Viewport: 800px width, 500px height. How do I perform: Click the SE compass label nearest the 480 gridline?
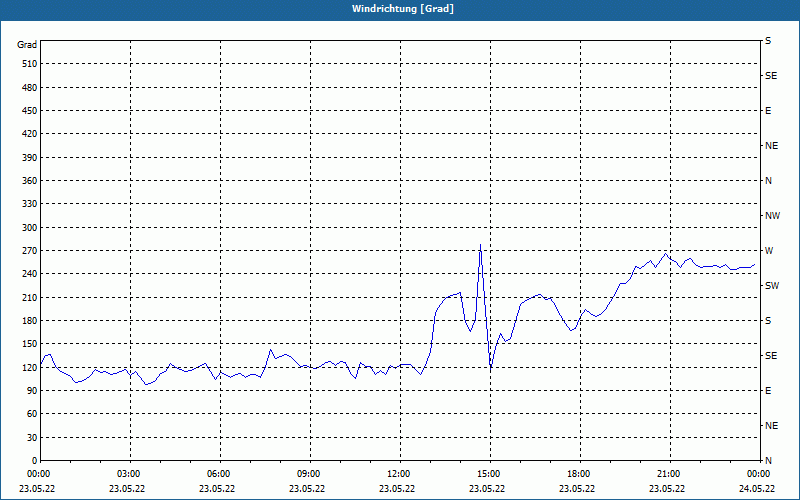coord(771,76)
